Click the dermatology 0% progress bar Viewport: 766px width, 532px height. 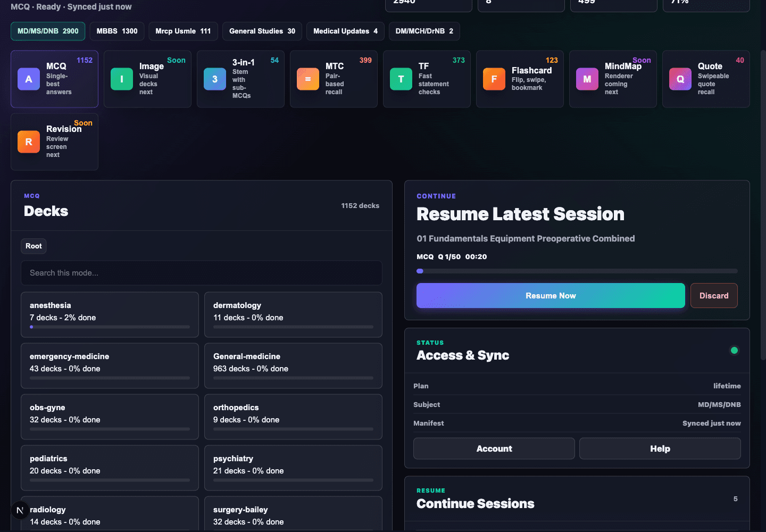pos(293,327)
